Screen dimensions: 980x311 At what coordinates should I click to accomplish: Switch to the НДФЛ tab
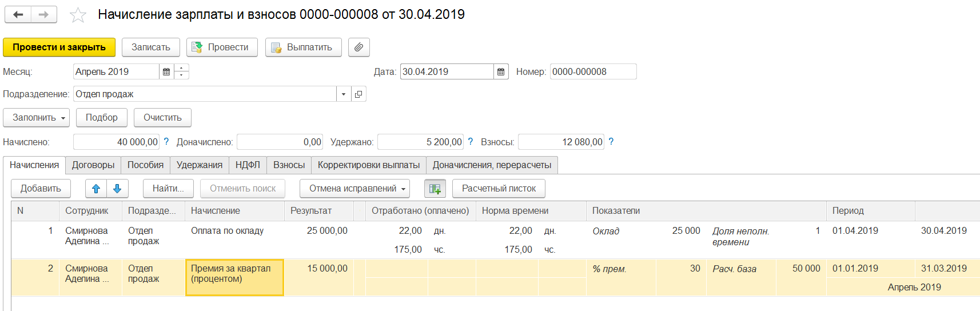[x=248, y=165]
